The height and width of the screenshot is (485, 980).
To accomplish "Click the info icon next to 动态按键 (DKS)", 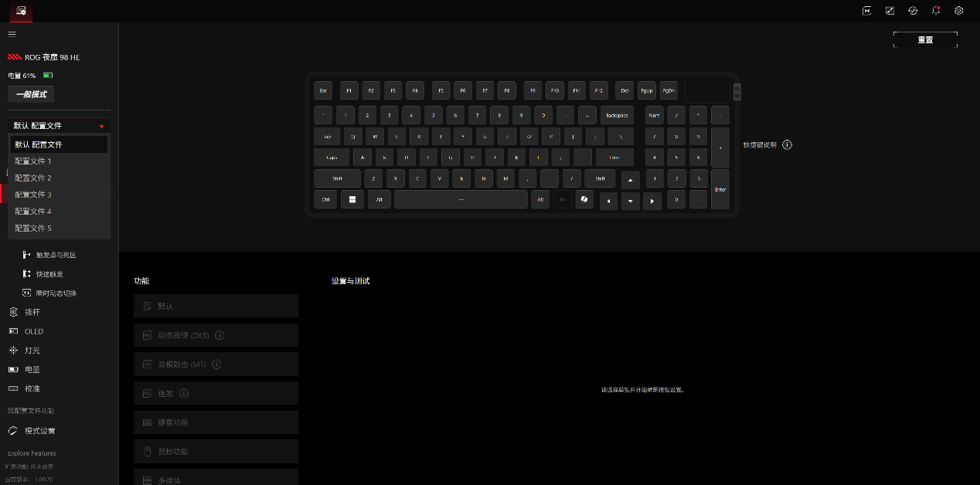I will [219, 335].
